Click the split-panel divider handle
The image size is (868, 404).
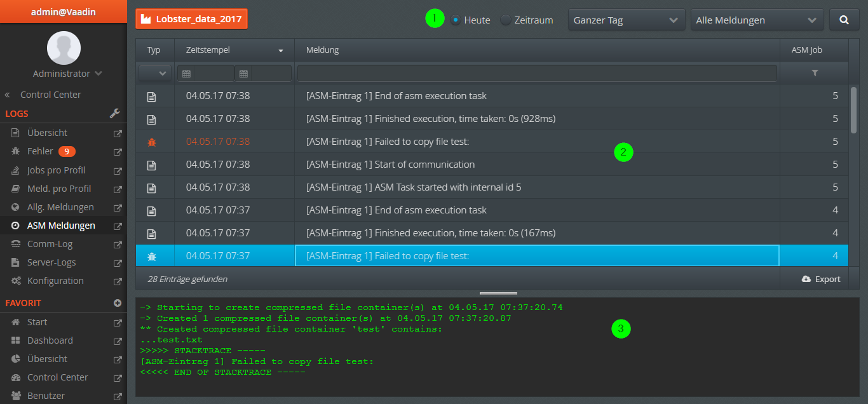(x=498, y=293)
